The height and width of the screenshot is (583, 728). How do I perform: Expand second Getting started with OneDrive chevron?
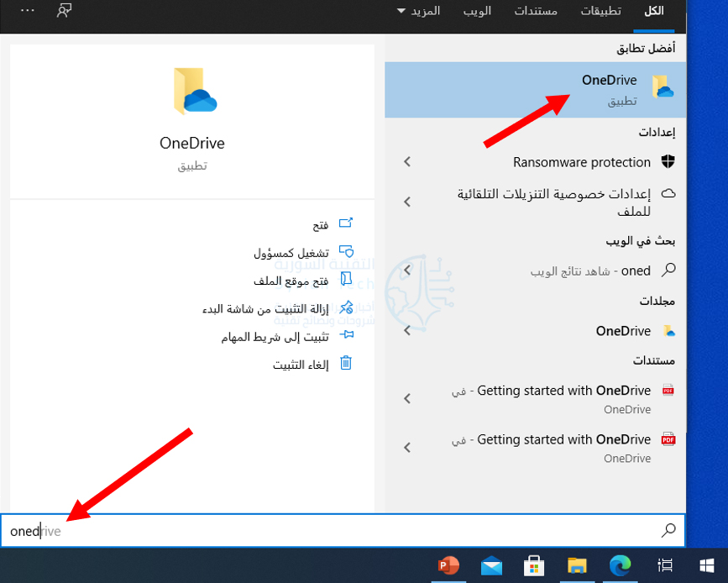pos(407,448)
